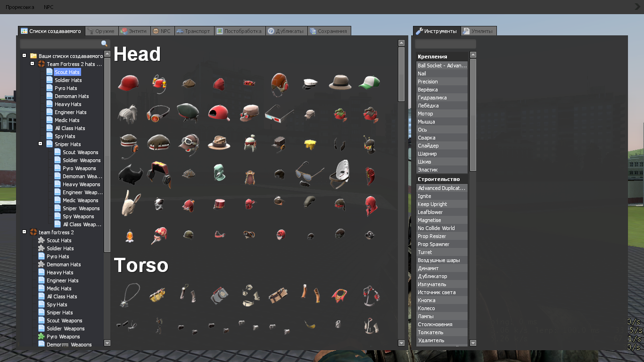Open the Транспорт tab
Screen dimensions: 644x362
(193, 31)
